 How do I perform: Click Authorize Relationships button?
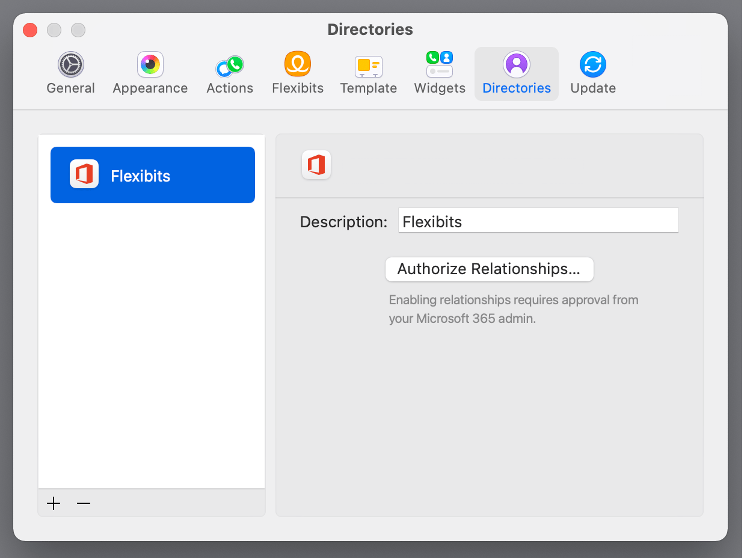point(490,269)
